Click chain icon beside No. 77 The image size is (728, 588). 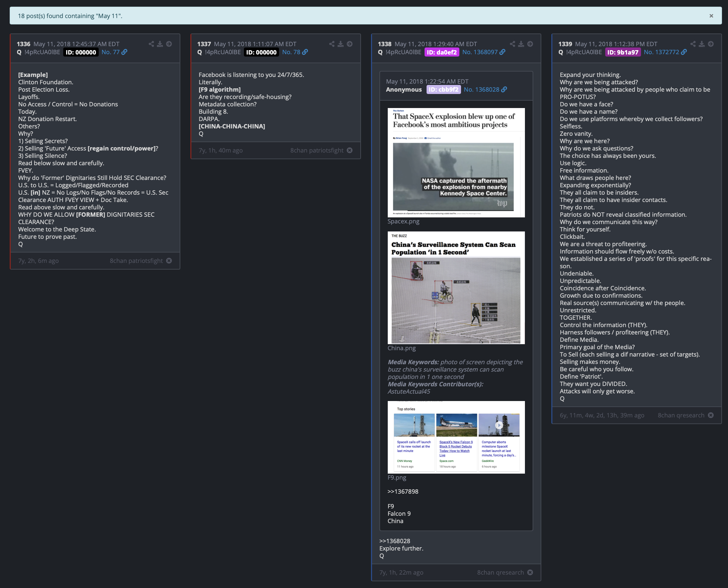tap(125, 52)
